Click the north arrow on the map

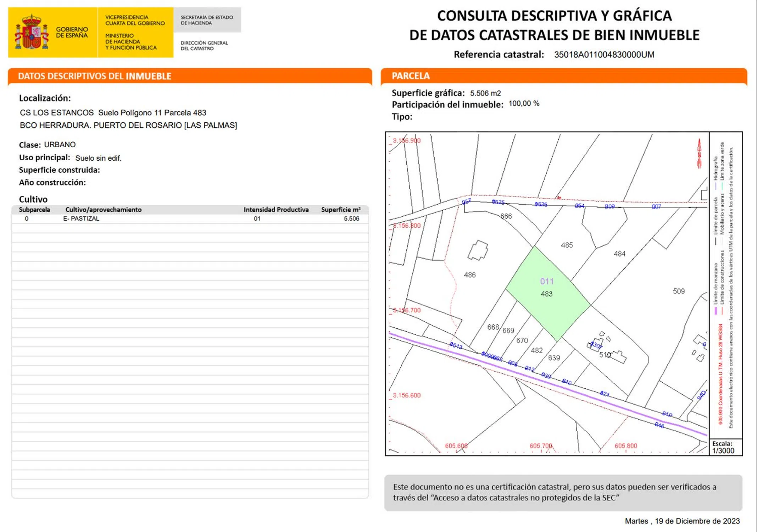click(699, 153)
